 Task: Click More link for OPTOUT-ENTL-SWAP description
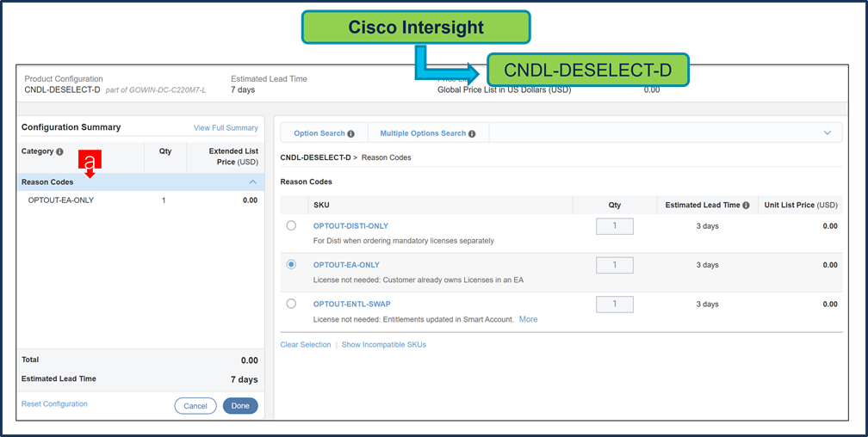528,319
